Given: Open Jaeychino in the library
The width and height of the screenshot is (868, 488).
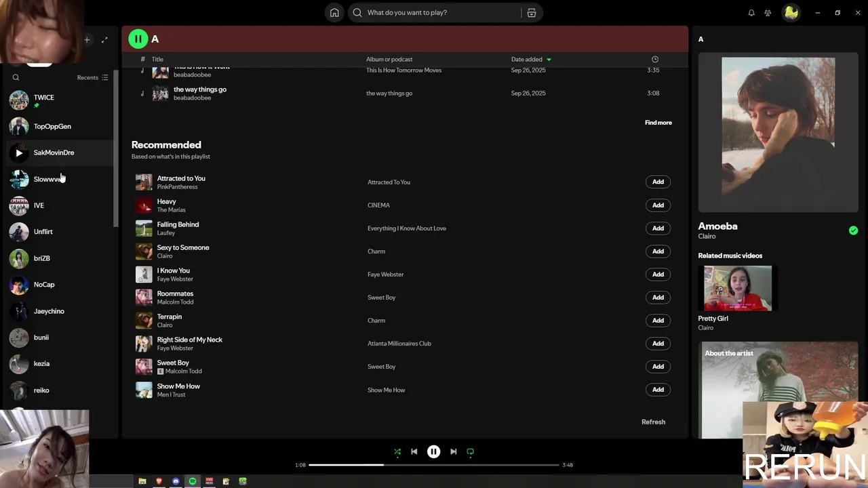Looking at the screenshot, I should point(60,311).
